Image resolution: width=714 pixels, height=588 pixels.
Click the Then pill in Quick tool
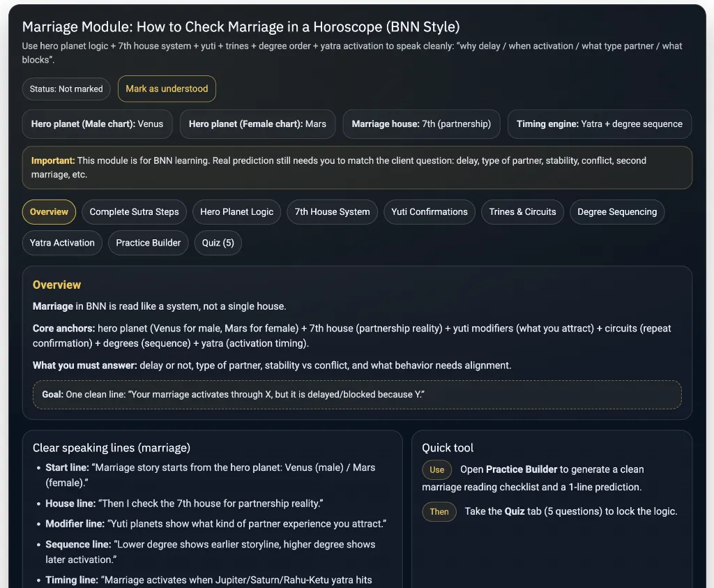coord(439,511)
